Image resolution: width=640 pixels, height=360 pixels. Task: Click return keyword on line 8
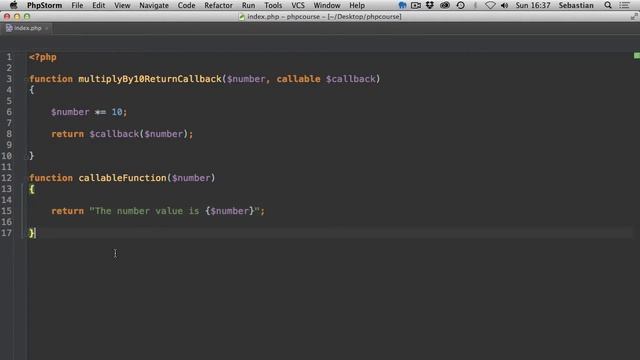click(x=67, y=134)
